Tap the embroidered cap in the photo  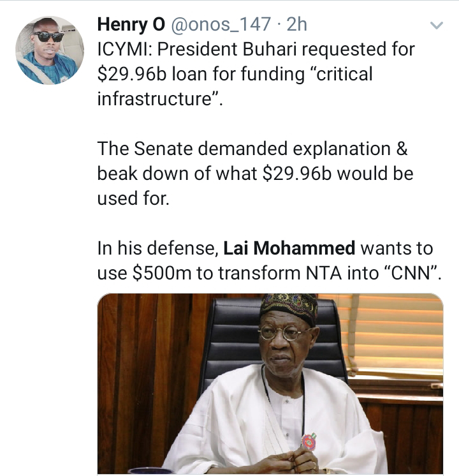pos(289,306)
